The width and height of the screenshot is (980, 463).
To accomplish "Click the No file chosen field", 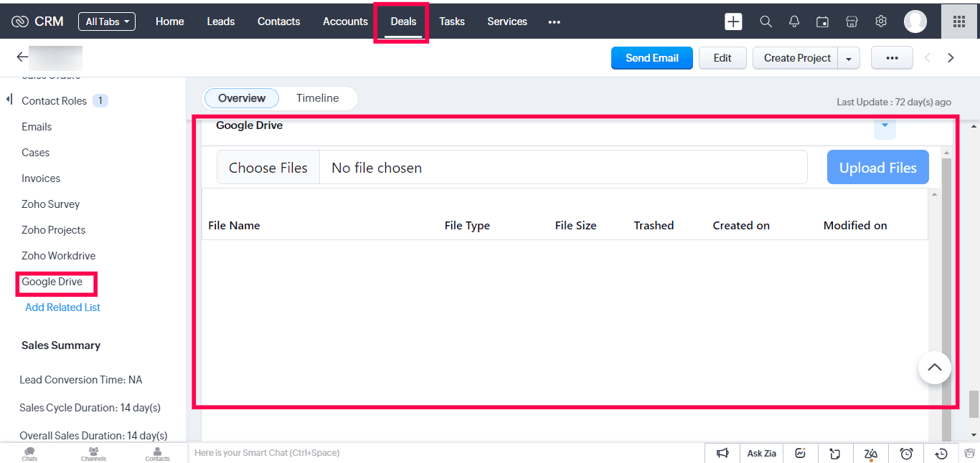I will (563, 168).
